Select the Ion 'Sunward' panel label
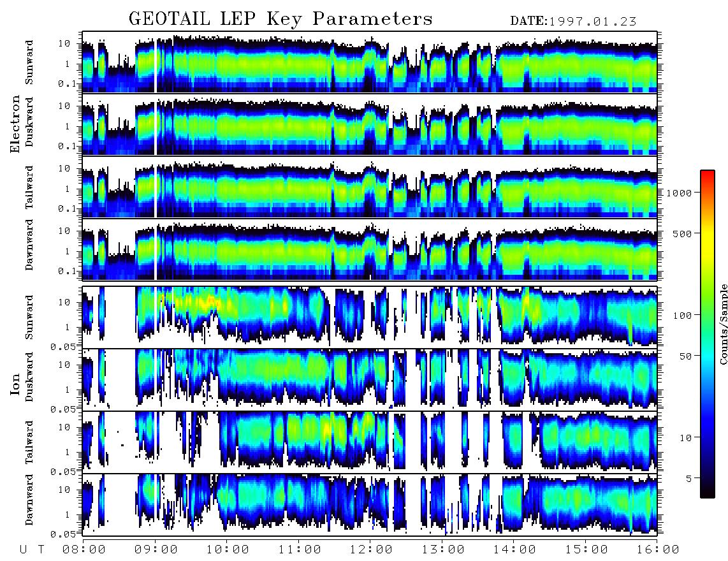The width and height of the screenshot is (728, 561). [x=29, y=317]
